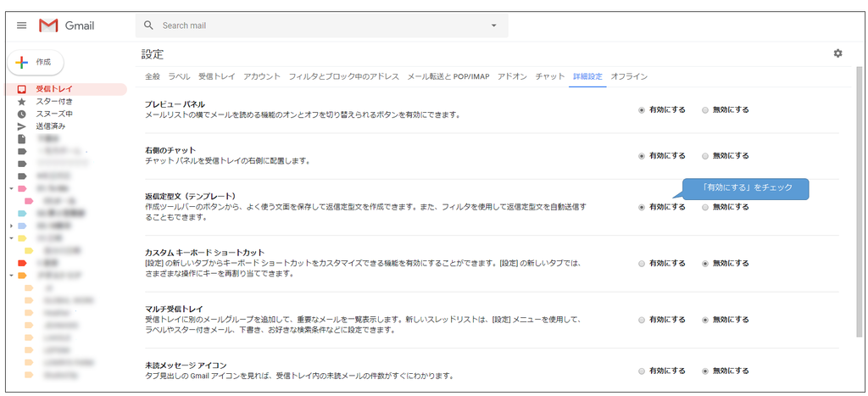Click the red inbox icon in sidebar

(x=21, y=89)
